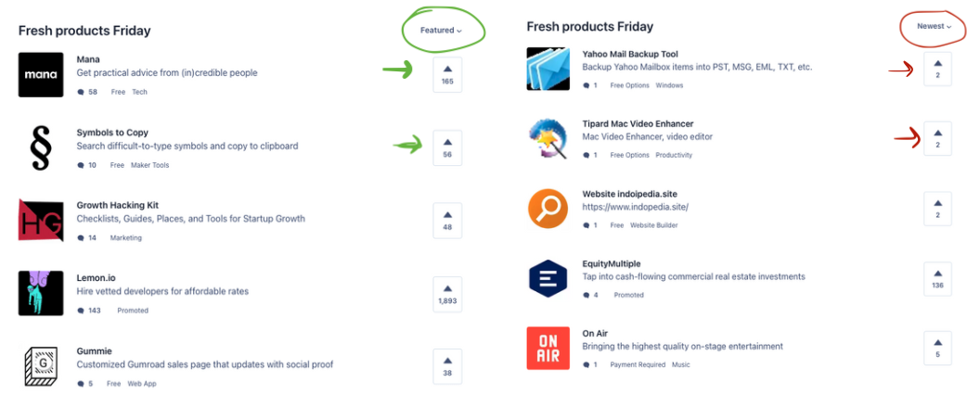Upvote the Gummie product
Image resolution: width=980 pixels, height=420 pixels.
click(x=447, y=366)
